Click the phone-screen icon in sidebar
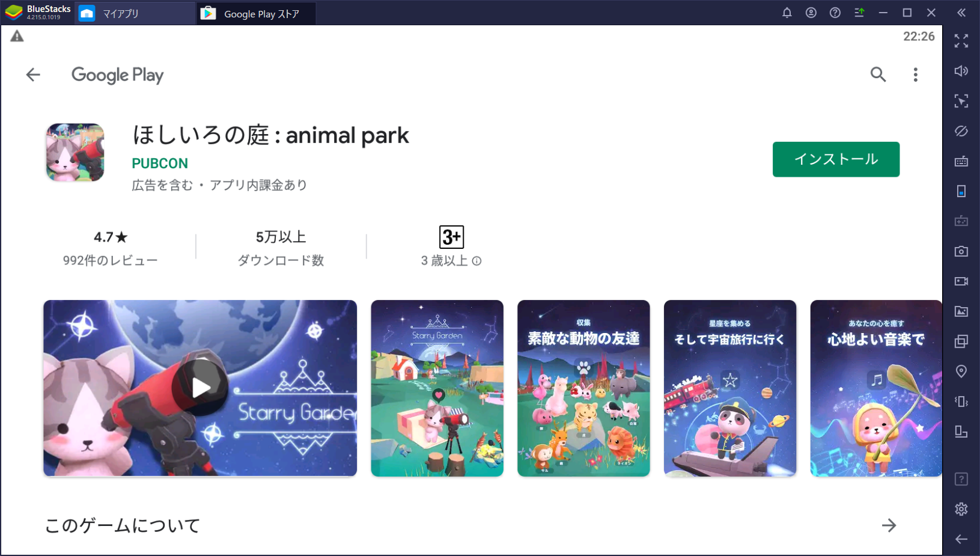The image size is (980, 556). pyautogui.click(x=961, y=191)
